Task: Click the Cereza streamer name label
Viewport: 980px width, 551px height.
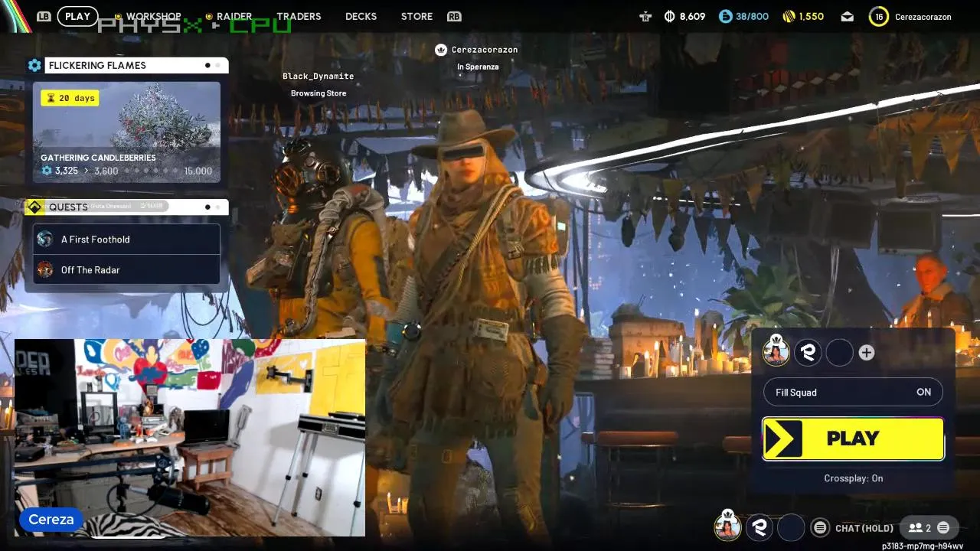Action: [51, 520]
